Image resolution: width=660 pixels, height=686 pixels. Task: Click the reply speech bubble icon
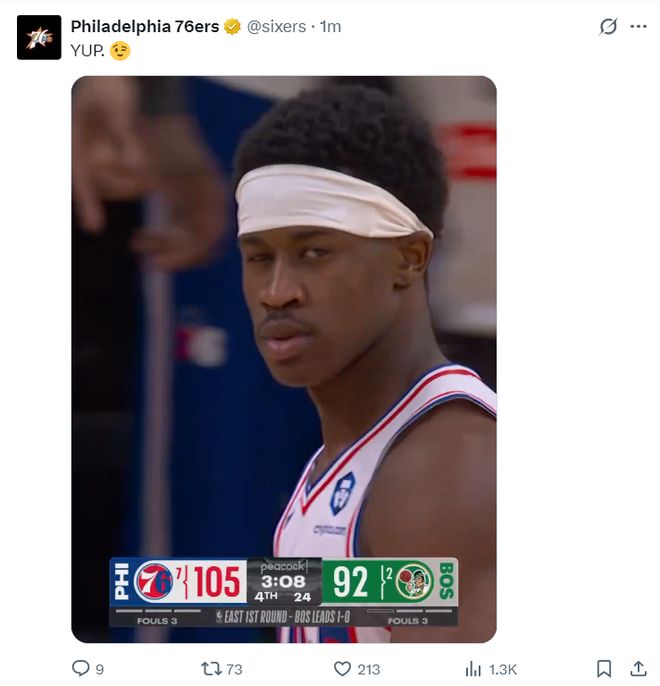(x=81, y=668)
